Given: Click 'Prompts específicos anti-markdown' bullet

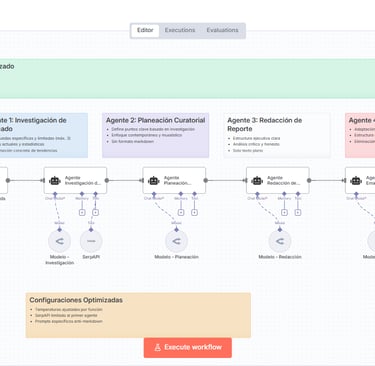Looking at the screenshot, I should [69, 321].
